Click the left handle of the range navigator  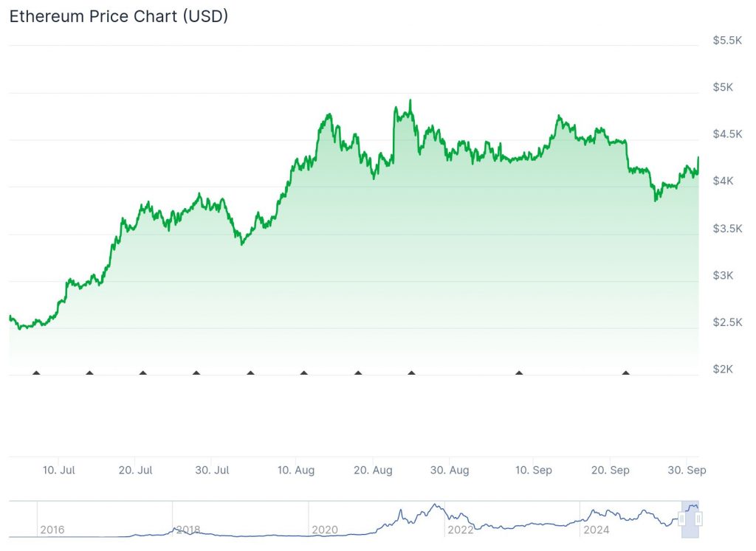pyautogui.click(x=682, y=519)
